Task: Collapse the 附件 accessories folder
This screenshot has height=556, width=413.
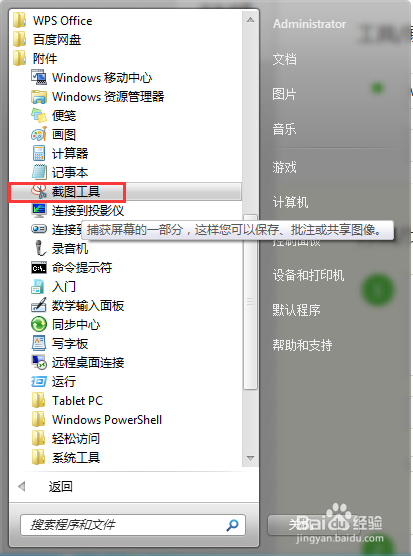Action: (x=35, y=59)
